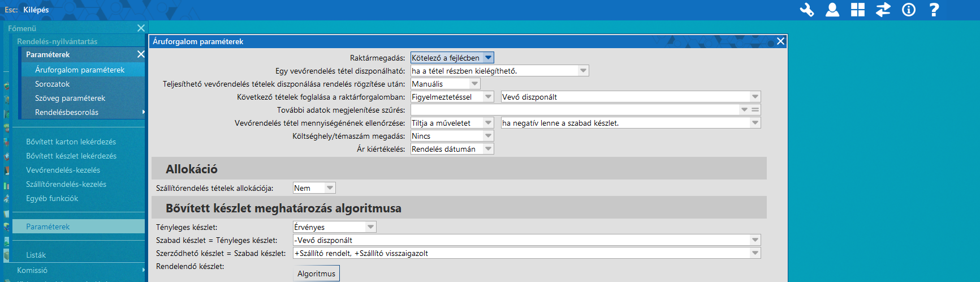Image resolution: width=980 pixels, height=282 pixels.
Task: Open the Raktármegadás dropdown
Action: tap(489, 58)
